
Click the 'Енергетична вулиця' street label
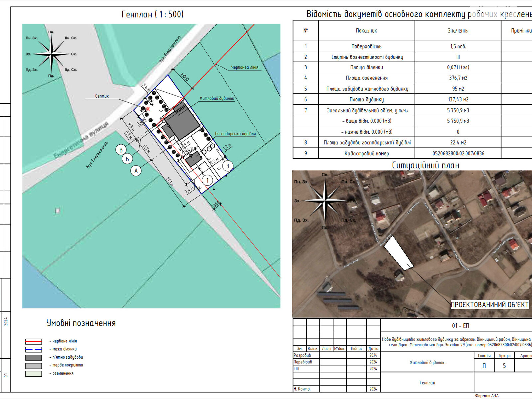pyautogui.click(x=81, y=140)
